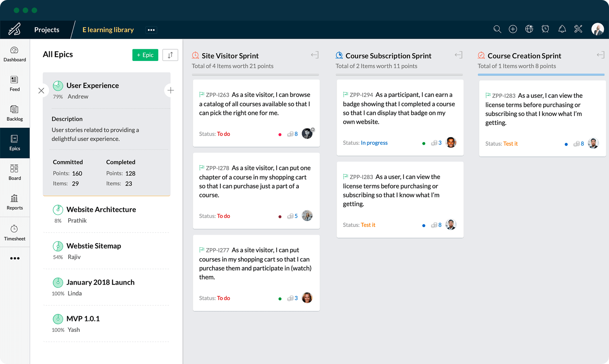
Task: Expand User Experience epic details with plus
Action: [170, 90]
